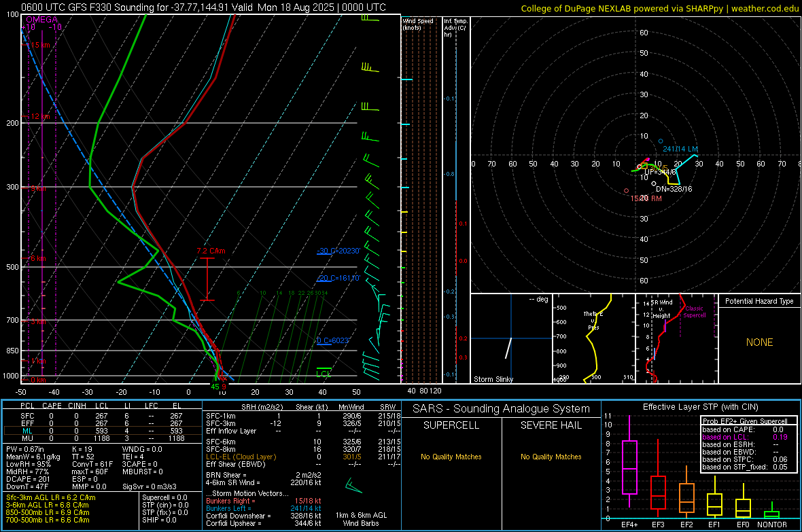Click the SARS - Sounding Analogue System title
The width and height of the screenshot is (802, 532).
pos(502,408)
